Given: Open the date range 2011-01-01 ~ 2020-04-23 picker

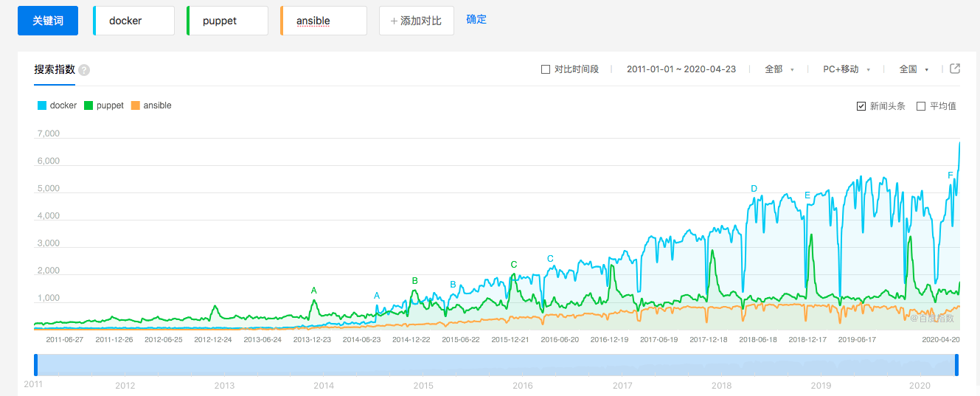Looking at the screenshot, I should pyautogui.click(x=681, y=69).
